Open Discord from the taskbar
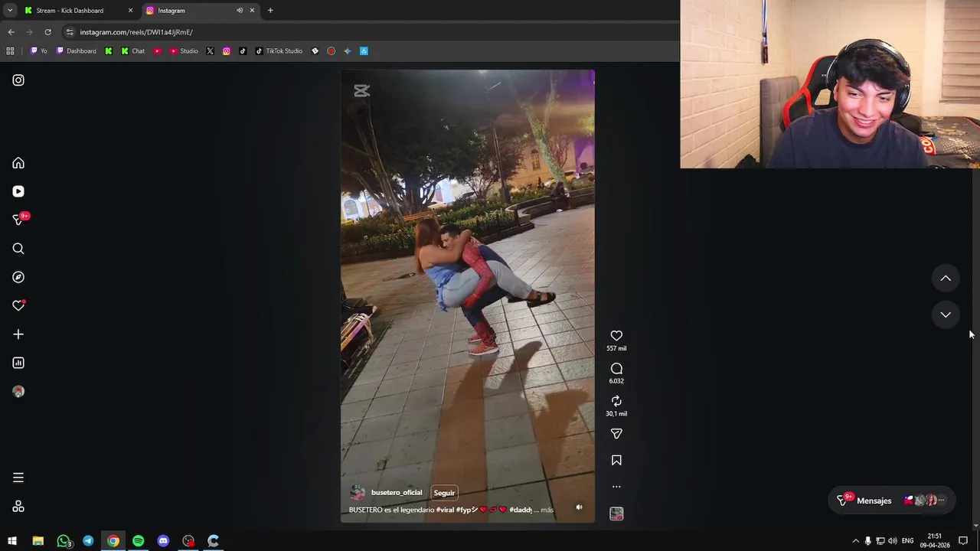The height and width of the screenshot is (551, 980). [163, 541]
